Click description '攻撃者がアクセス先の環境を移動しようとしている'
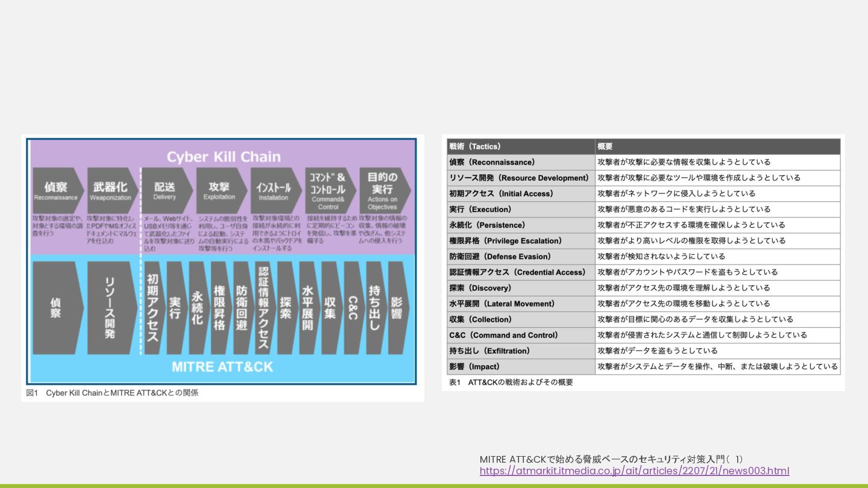 click(x=684, y=304)
